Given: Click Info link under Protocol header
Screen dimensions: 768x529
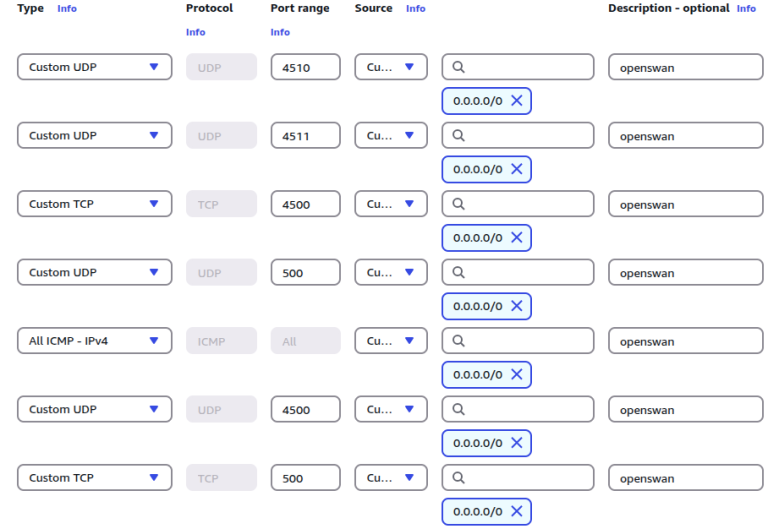Looking at the screenshot, I should (196, 32).
